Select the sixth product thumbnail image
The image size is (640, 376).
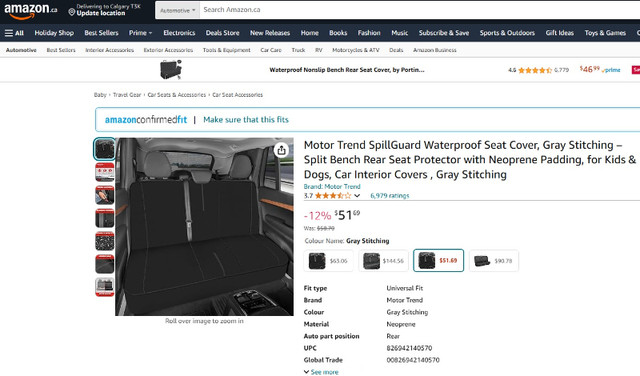pos(104,264)
